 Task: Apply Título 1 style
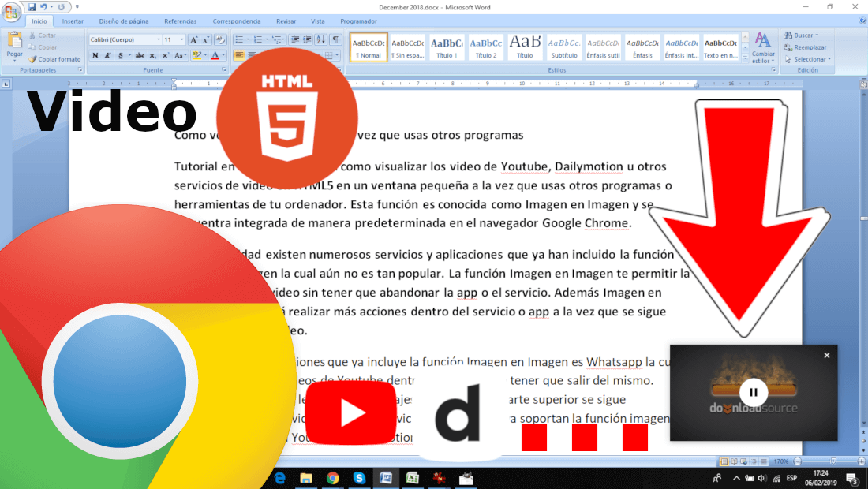pos(447,47)
